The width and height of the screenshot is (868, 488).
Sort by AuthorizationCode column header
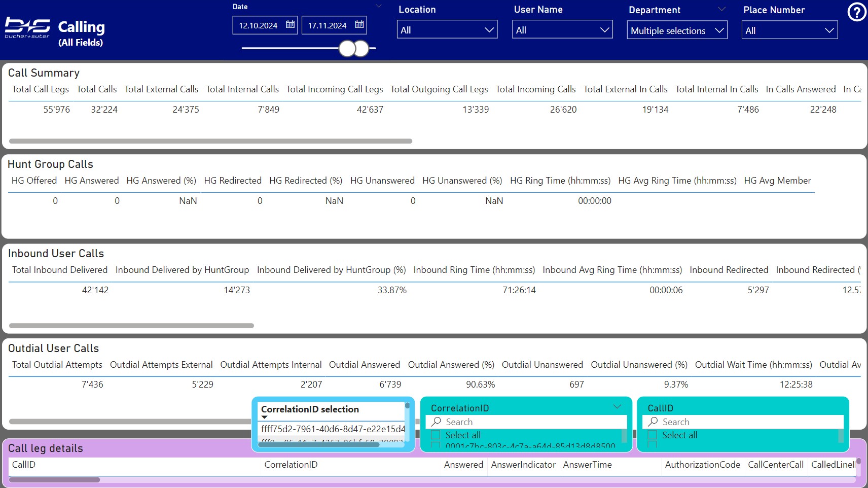click(703, 465)
